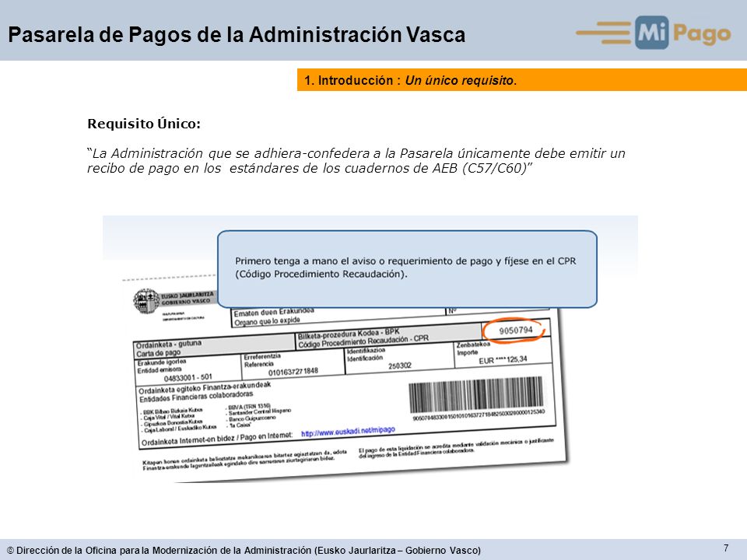
Task: Click the 'Código Procedimiento Recaudación - CPR' label
Action: click(x=363, y=341)
